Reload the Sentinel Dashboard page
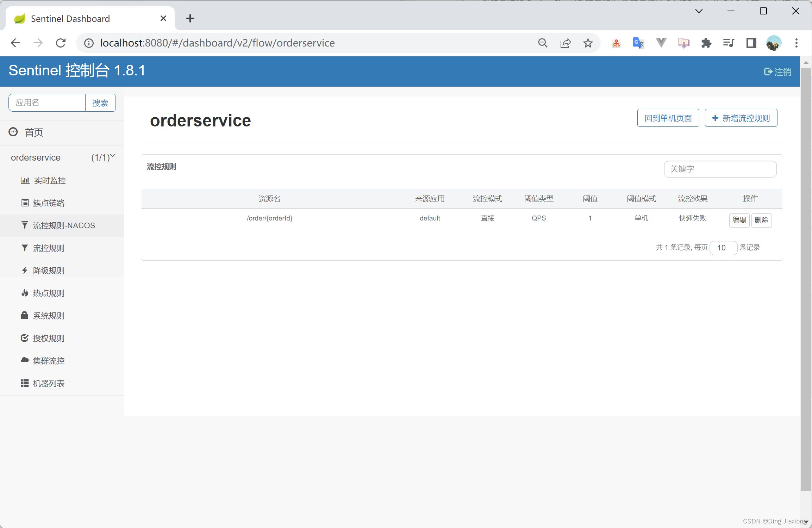Viewport: 812px width, 528px height. click(x=61, y=43)
